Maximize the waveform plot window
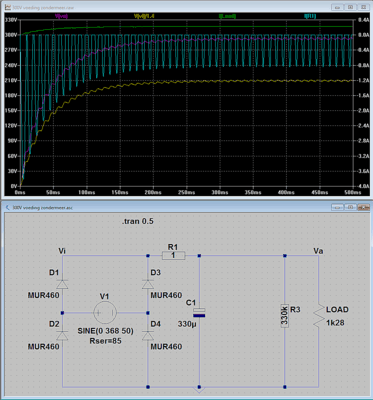Image resolution: width=373 pixels, height=400 pixels. (x=351, y=7)
